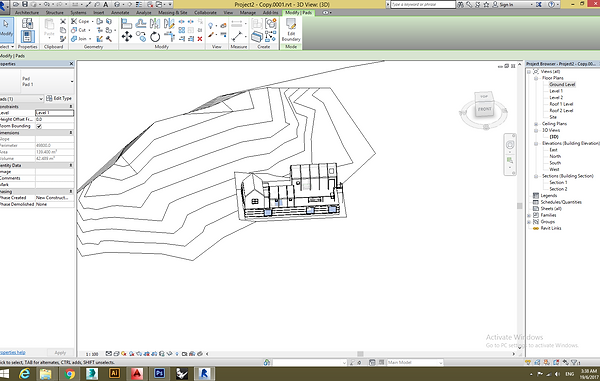Open the Insert ribbon tab
The width and height of the screenshot is (600, 381).
[99, 13]
